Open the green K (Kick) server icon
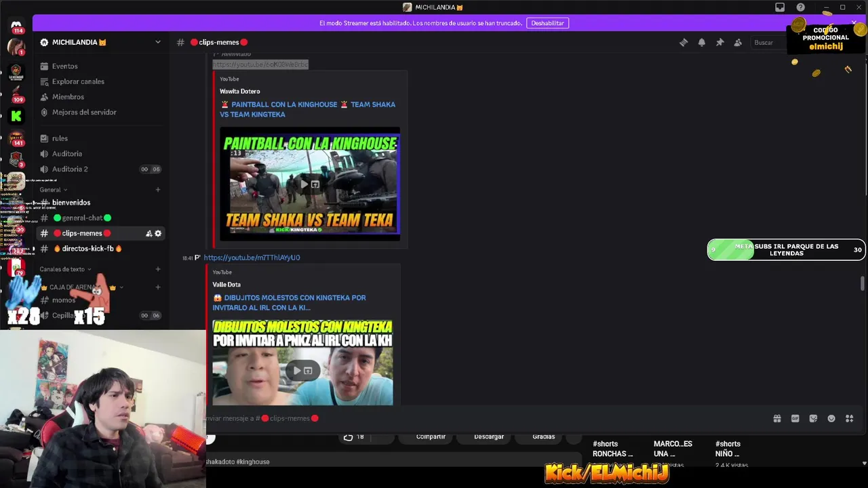 tap(16, 116)
